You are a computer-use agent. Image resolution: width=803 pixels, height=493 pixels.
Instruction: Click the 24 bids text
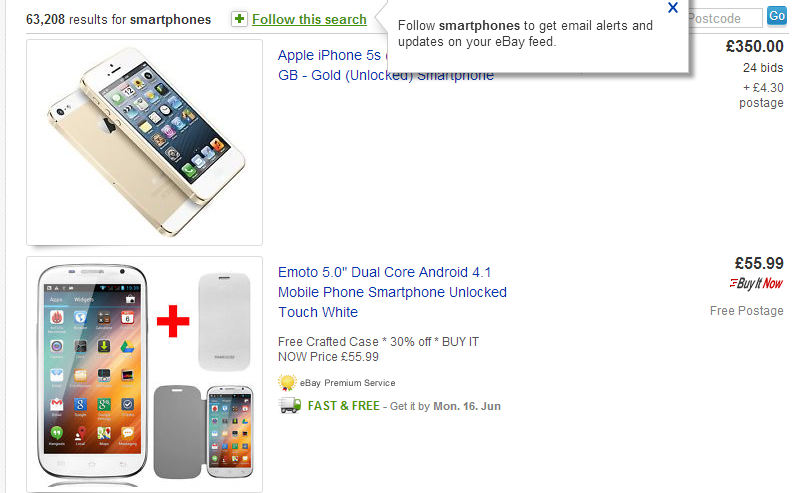[763, 68]
